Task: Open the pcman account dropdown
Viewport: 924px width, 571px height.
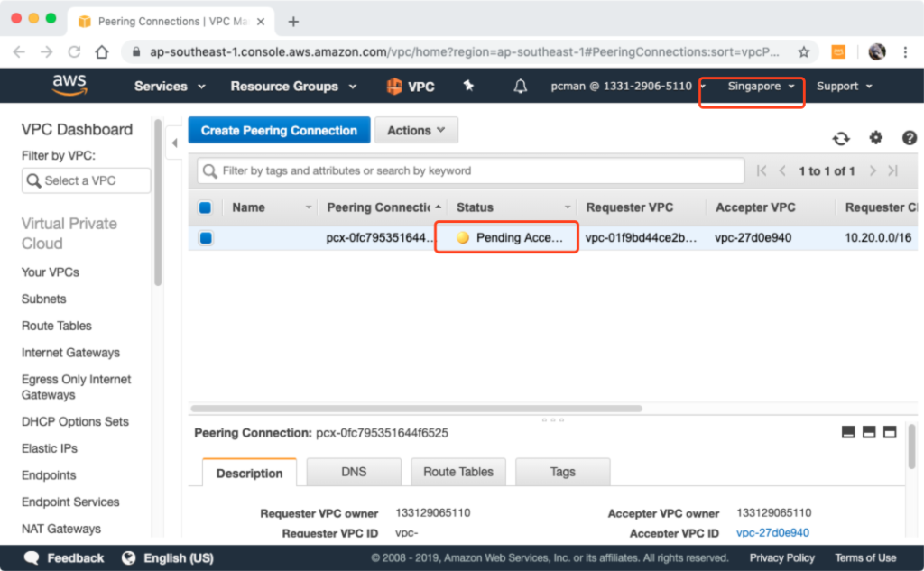Action: [x=628, y=86]
